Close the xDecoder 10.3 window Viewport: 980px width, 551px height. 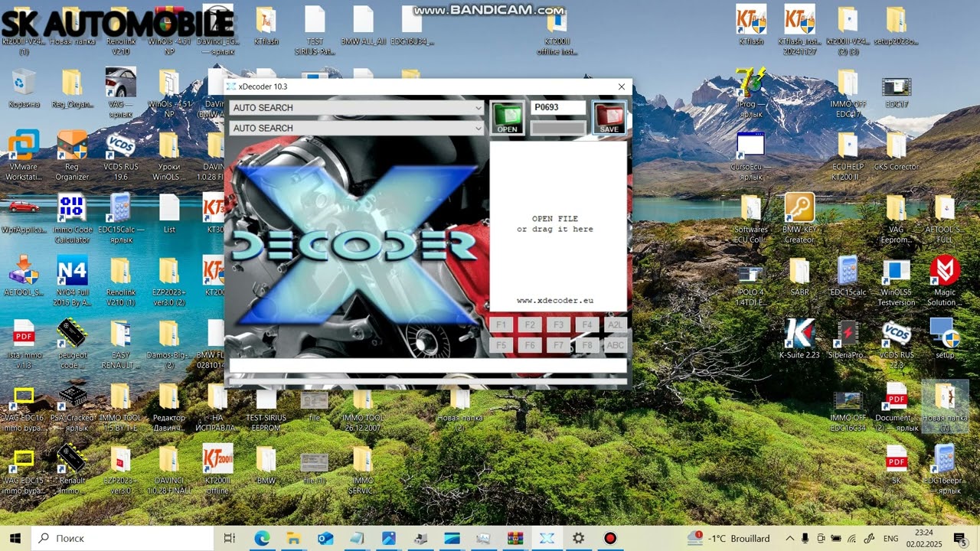pos(622,87)
